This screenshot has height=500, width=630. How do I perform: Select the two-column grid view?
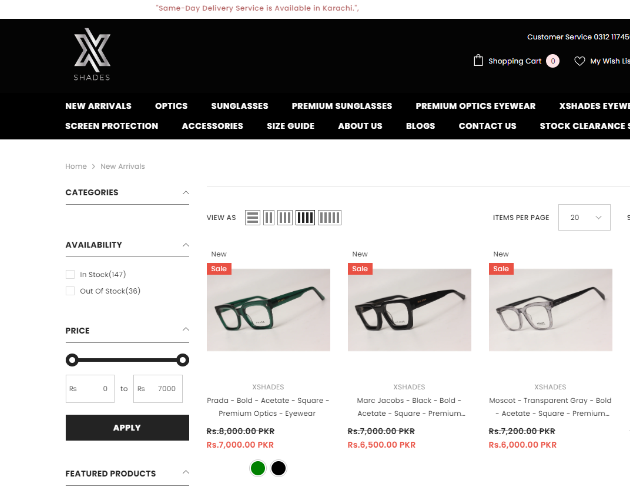pyautogui.click(x=269, y=218)
